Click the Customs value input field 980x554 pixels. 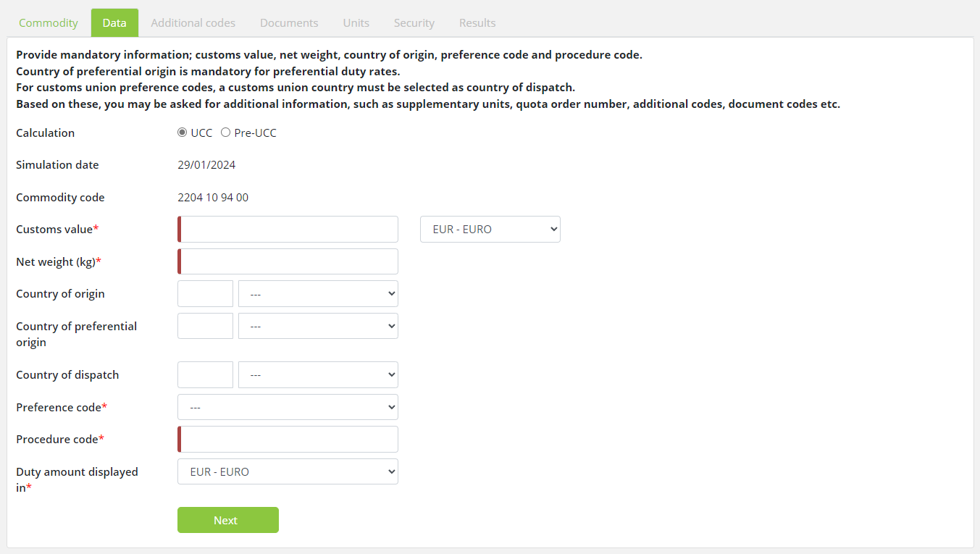(x=289, y=229)
